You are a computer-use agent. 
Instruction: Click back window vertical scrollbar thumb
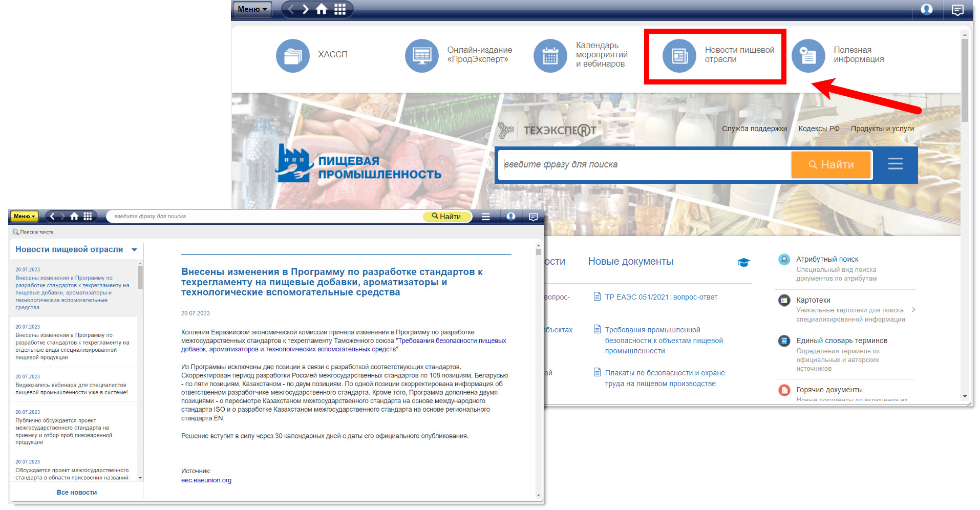pos(965,80)
